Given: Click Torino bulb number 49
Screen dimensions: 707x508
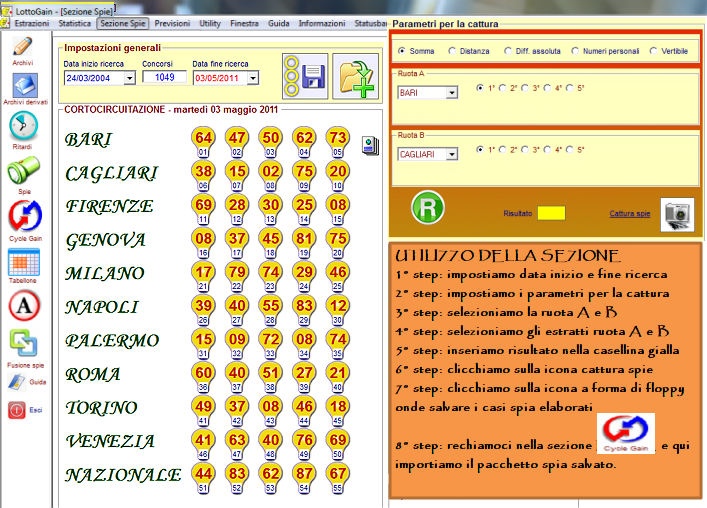Looking at the screenshot, I should tap(203, 406).
